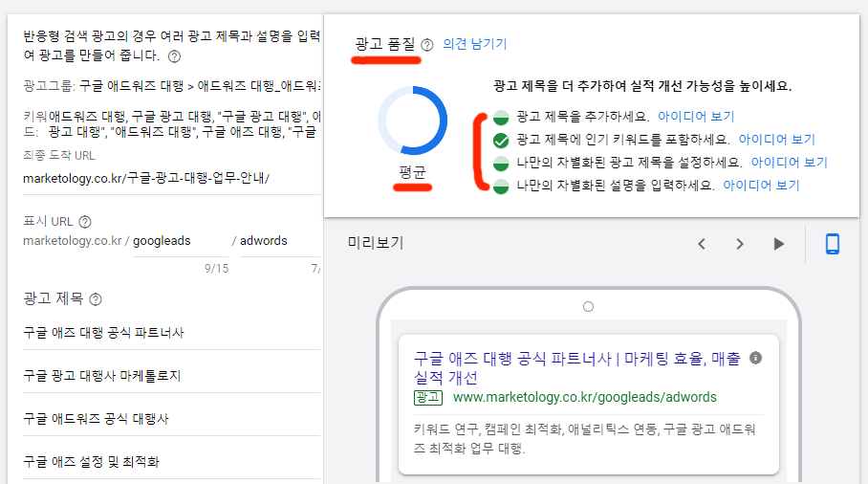868x484 pixels.
Task: Click preview URL www.marketology.co.kr/googleads/adwords
Action: [585, 398]
